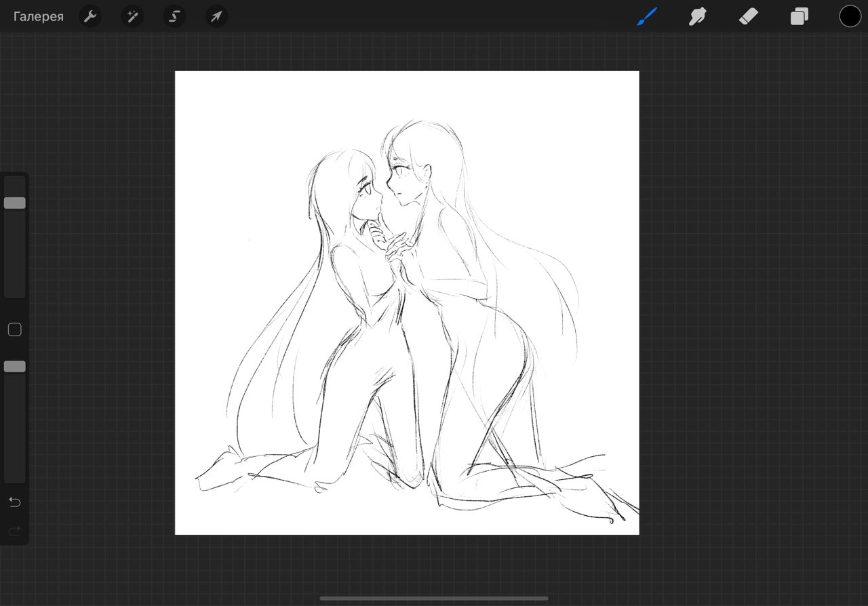Viewport: 868px width, 606px height.
Task: Activate the Selection tool
Action: point(174,16)
